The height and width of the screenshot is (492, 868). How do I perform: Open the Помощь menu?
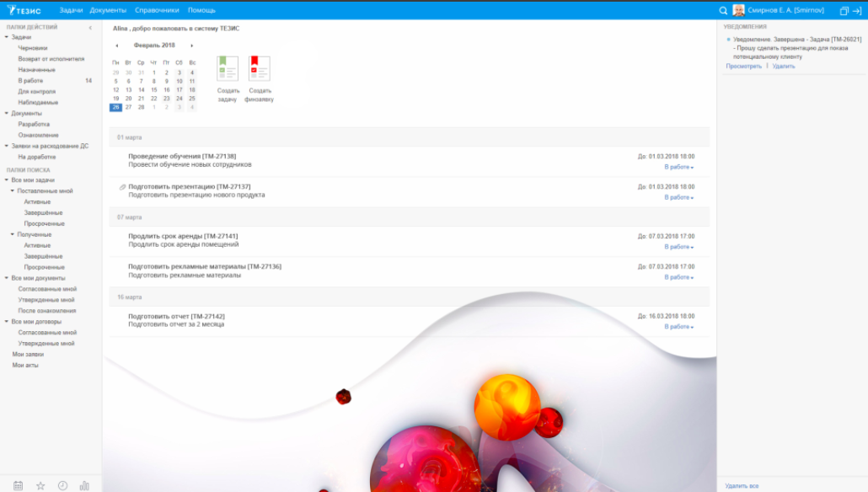[x=201, y=10]
